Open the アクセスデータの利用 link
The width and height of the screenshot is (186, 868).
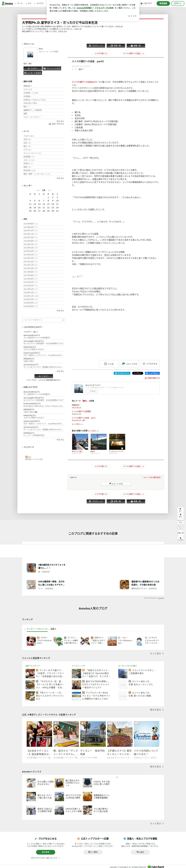tap(104, 8)
